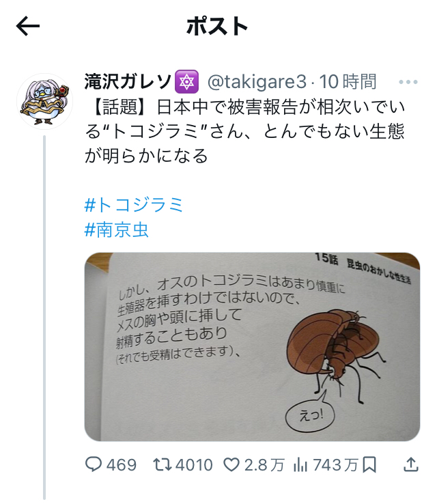The image size is (437, 504).
Task: Open the attached bed bug book photo
Action: (252, 347)
